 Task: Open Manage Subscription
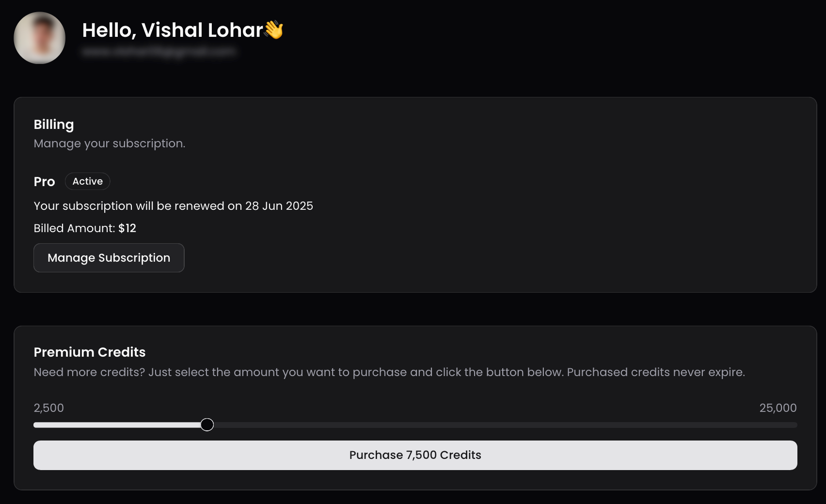point(109,258)
